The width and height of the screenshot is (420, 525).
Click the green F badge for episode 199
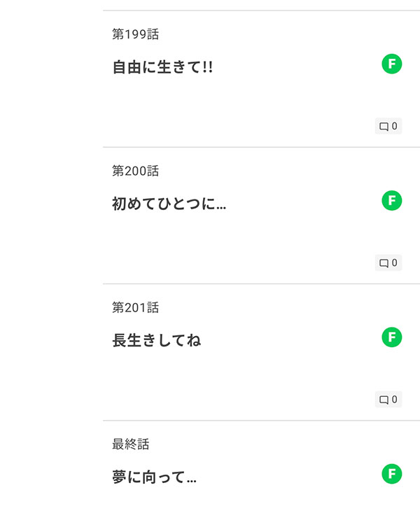click(x=392, y=64)
